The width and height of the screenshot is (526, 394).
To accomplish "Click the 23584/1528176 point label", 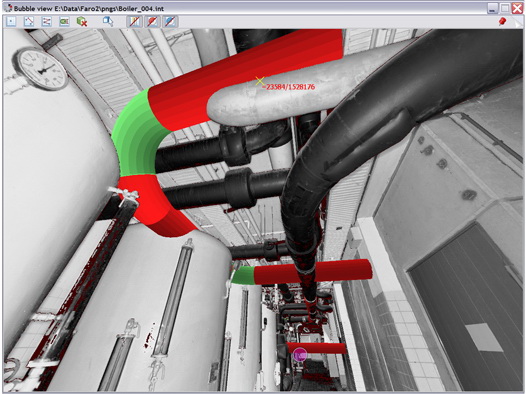I will click(x=289, y=87).
